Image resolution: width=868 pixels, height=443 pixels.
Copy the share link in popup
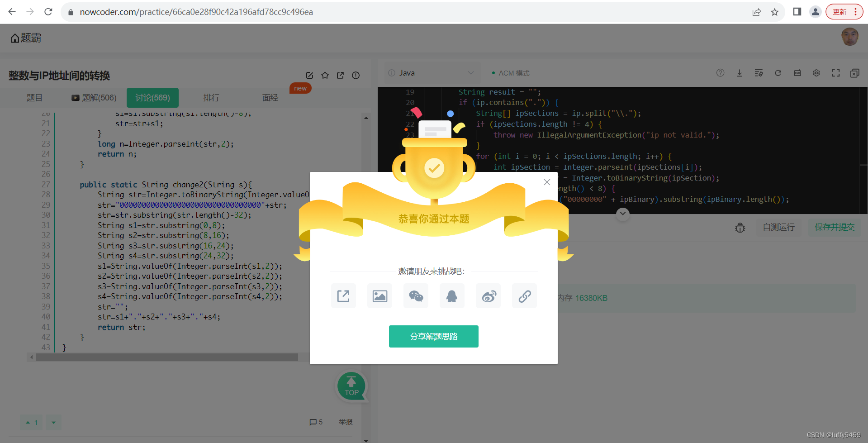tap(524, 296)
